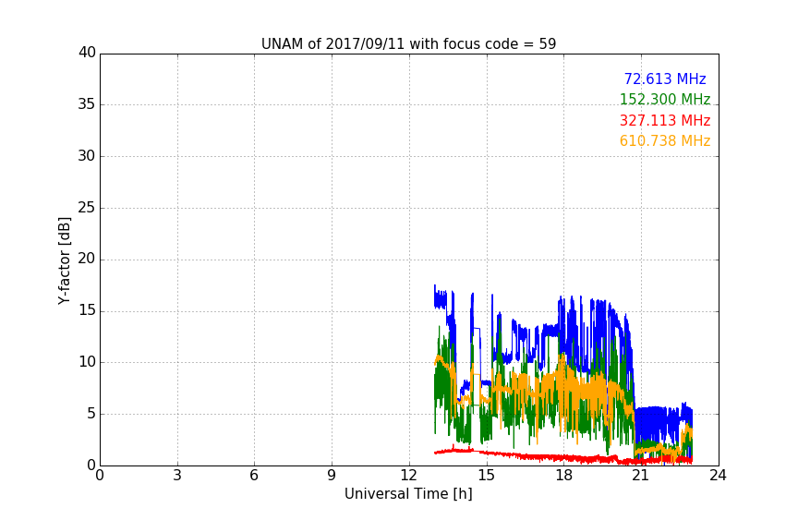Click the x-axis tick label '9'

(x=332, y=476)
